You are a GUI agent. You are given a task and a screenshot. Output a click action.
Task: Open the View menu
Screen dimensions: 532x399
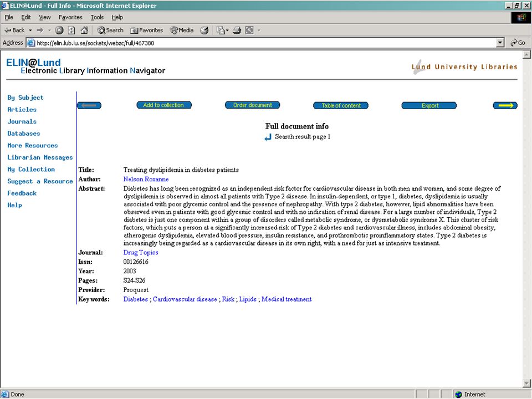(x=44, y=17)
